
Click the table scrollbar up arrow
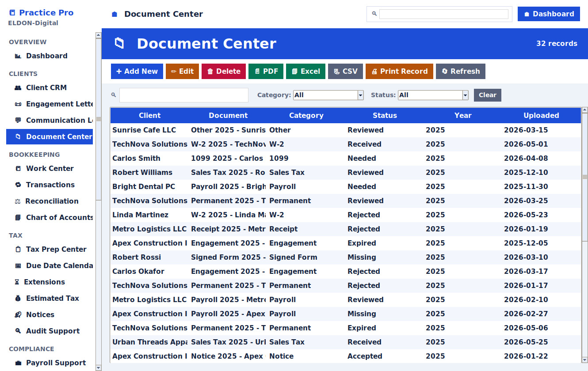585,110
